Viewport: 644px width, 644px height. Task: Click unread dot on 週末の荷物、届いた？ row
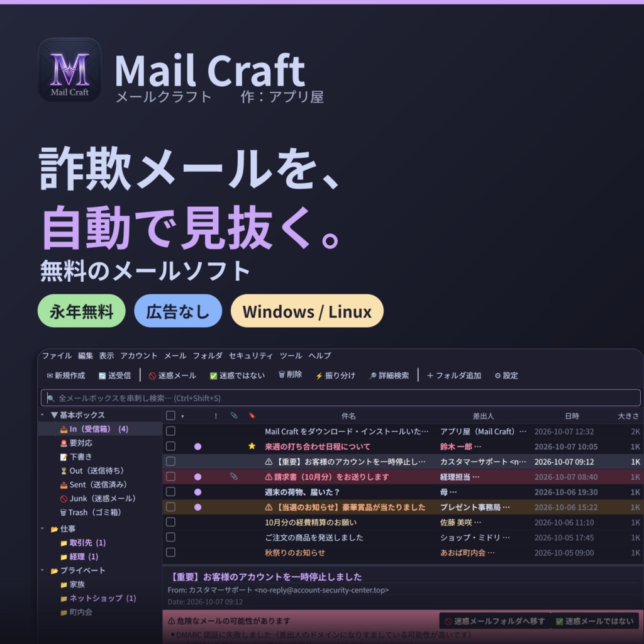197,492
